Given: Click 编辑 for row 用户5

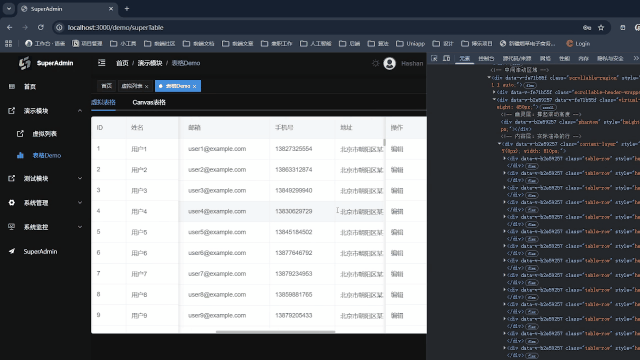Looking at the screenshot, I should 397,232.
